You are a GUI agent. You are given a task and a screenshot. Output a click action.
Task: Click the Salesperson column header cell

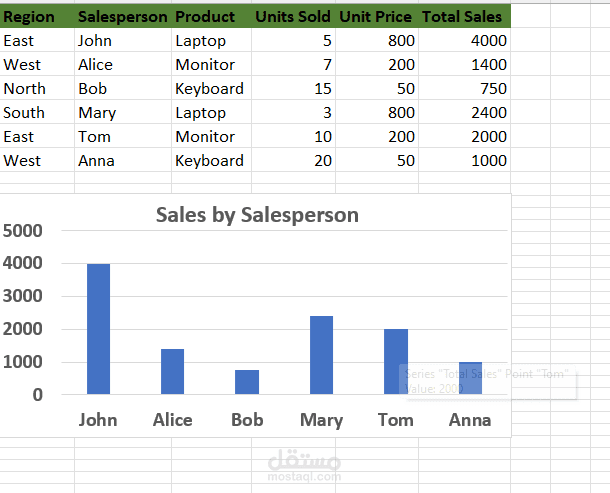point(122,17)
